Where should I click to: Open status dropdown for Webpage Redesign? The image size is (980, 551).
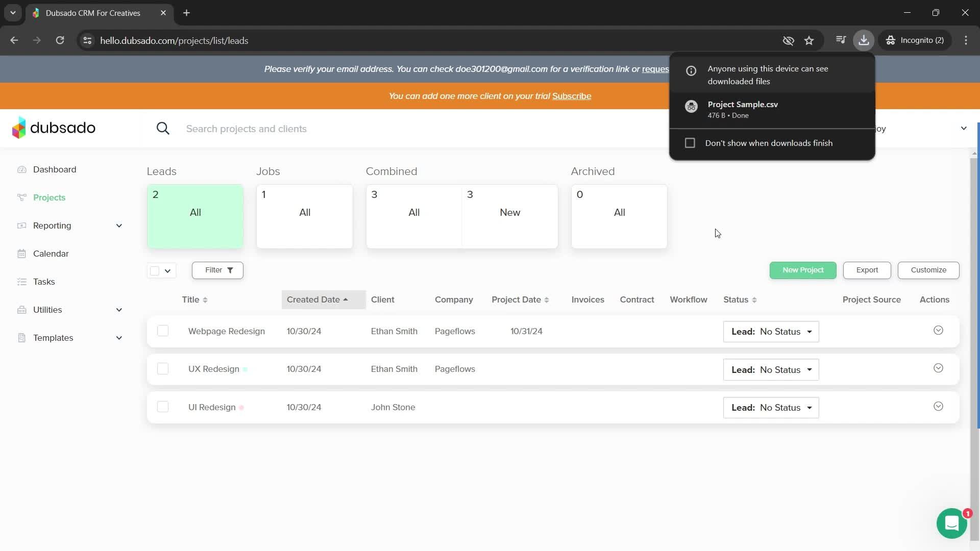tap(771, 332)
